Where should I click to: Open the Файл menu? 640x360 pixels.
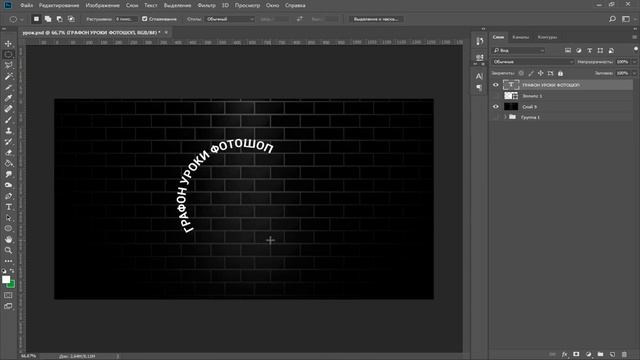(x=27, y=5)
